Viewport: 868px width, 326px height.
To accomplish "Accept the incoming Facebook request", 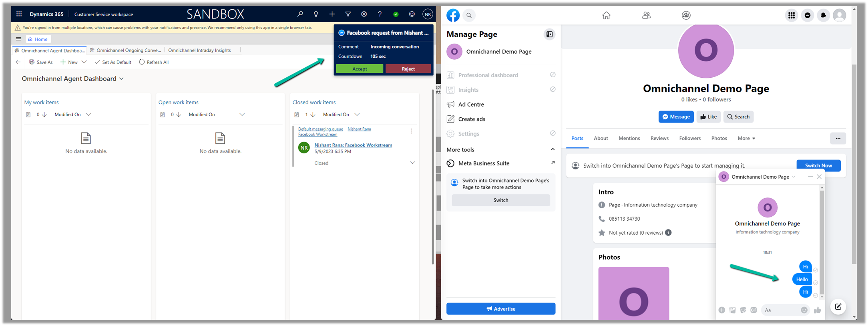I will tap(359, 69).
